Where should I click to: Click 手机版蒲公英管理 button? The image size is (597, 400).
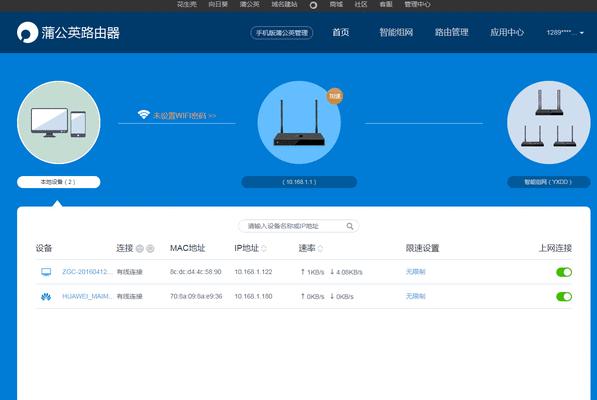tap(282, 33)
